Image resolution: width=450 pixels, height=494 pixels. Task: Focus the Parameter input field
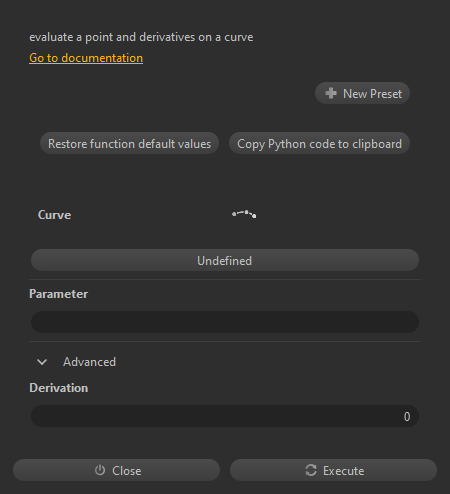(225, 322)
